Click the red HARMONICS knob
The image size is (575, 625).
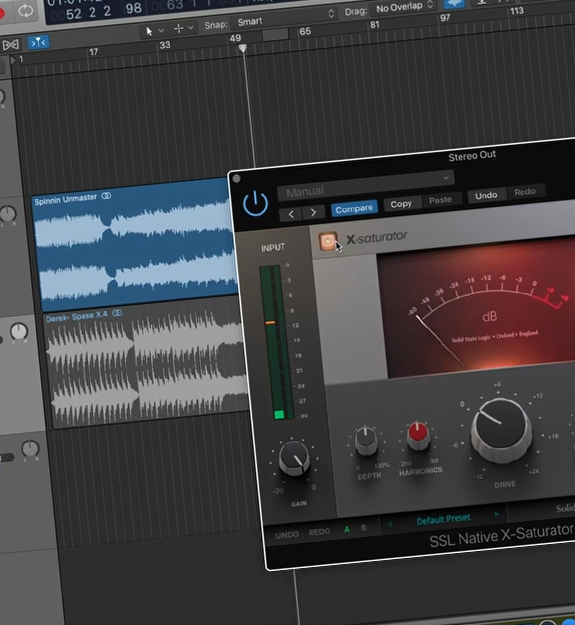[x=418, y=435]
